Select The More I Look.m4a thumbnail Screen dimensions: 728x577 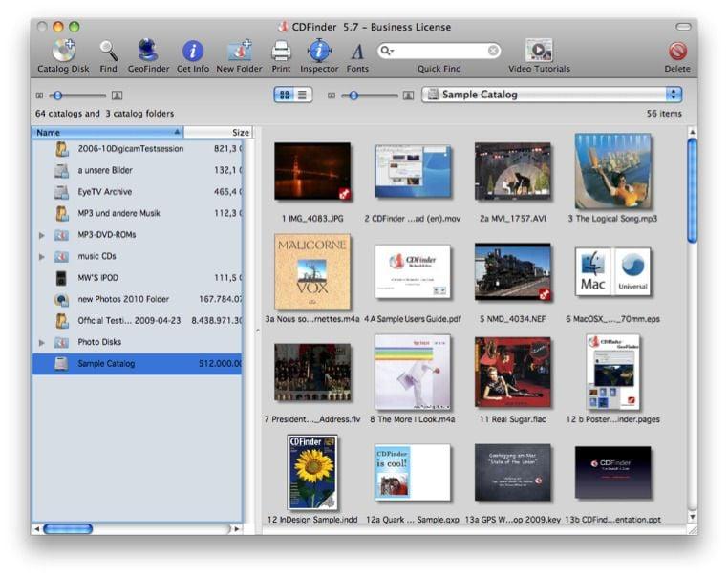413,373
